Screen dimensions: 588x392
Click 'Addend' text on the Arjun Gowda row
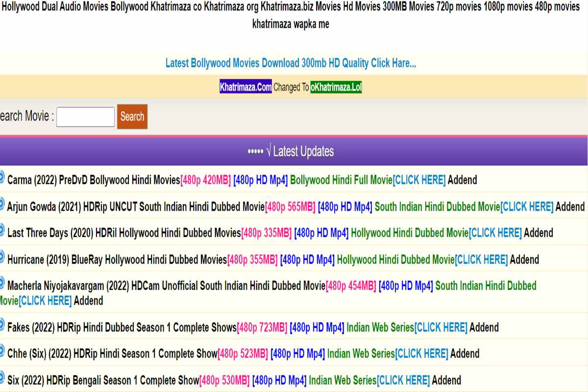pyautogui.click(x=570, y=207)
